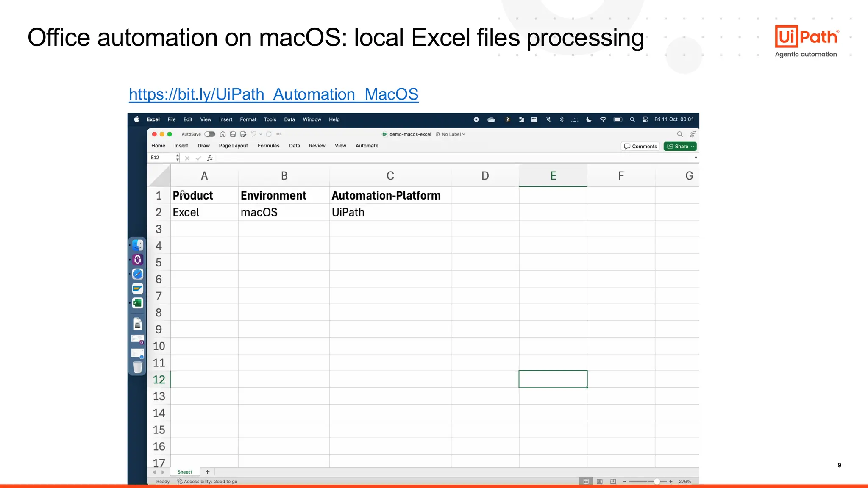Select cell A2 containing Excel

click(x=204, y=212)
